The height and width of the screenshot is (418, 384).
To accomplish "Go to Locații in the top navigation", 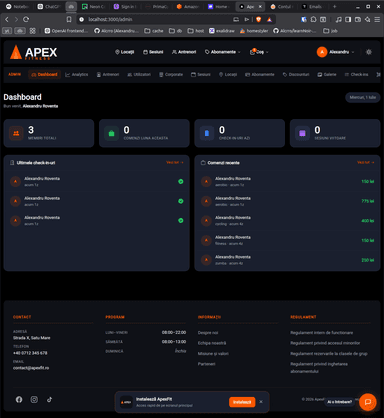I will coord(124,52).
